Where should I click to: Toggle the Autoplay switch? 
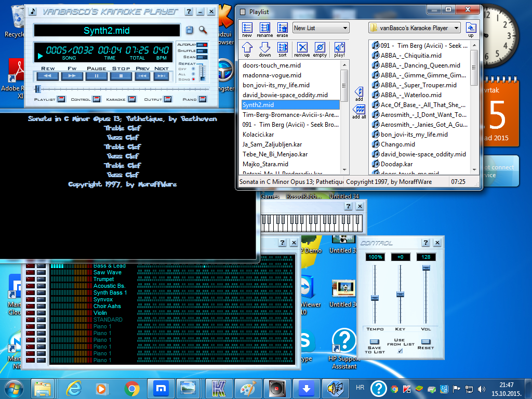click(x=202, y=45)
